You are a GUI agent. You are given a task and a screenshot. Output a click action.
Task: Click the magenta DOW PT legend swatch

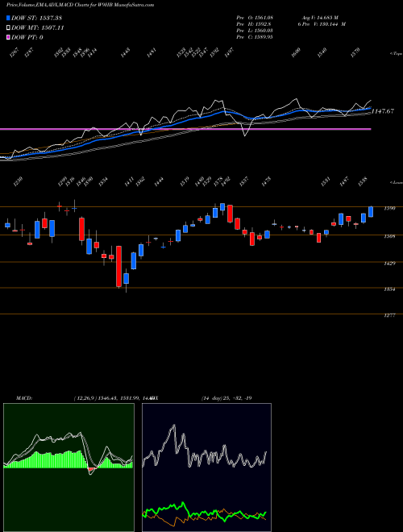point(9,37)
